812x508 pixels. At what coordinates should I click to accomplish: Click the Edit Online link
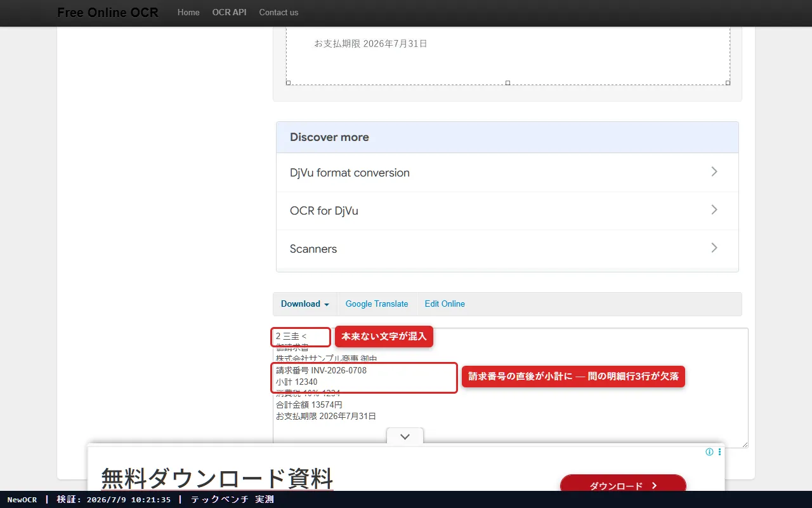tap(445, 304)
